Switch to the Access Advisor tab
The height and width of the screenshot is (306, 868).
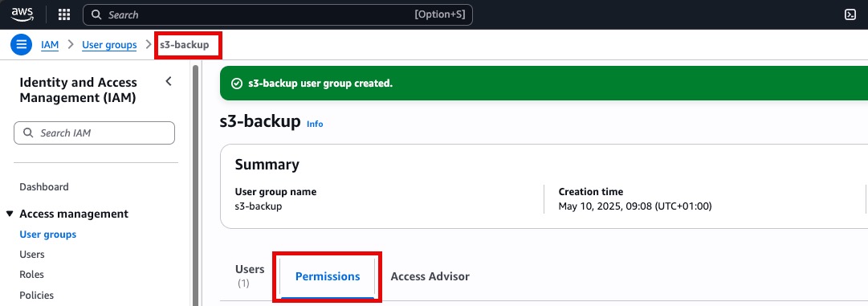pyautogui.click(x=430, y=276)
